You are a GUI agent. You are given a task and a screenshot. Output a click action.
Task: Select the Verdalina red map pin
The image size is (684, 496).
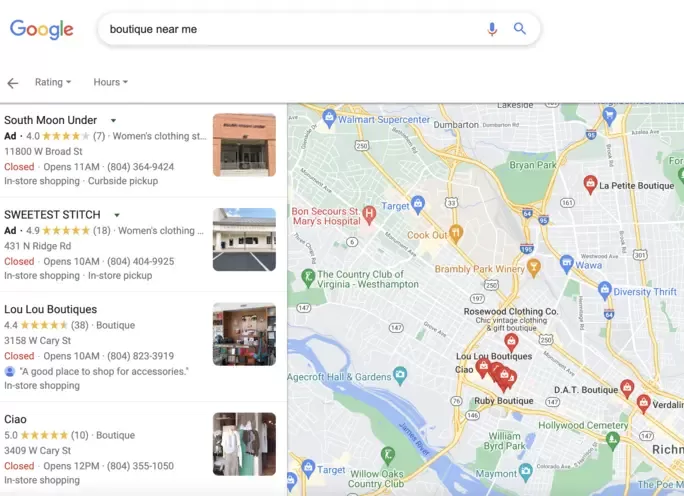click(643, 404)
